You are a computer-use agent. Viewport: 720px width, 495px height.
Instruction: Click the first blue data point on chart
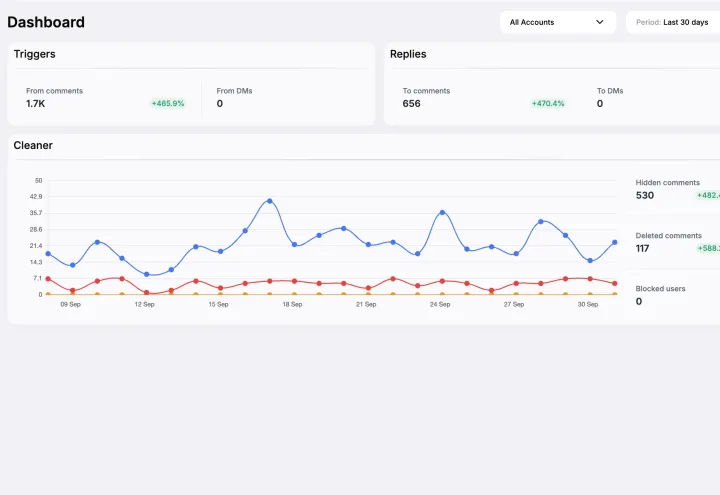click(48, 253)
